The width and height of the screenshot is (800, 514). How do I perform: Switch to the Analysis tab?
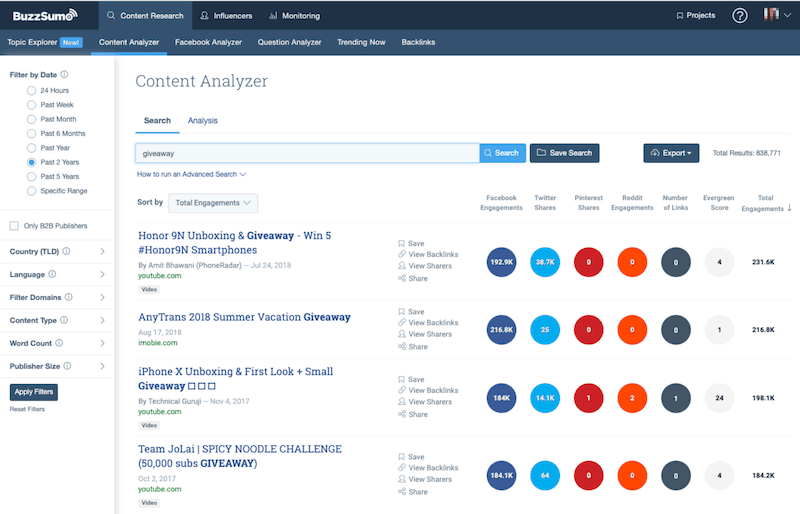pyautogui.click(x=203, y=120)
